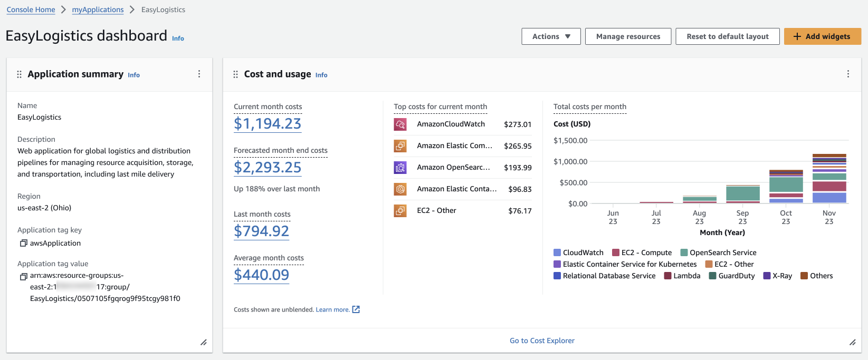The height and width of the screenshot is (360, 868).
Task: Copy the application tag value ARN
Action: (x=23, y=276)
